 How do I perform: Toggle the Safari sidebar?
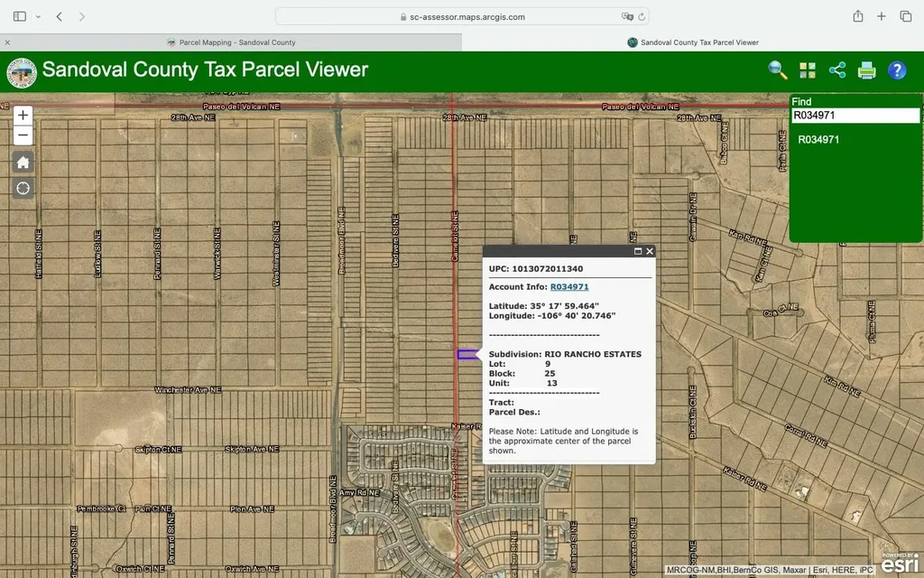(x=20, y=16)
